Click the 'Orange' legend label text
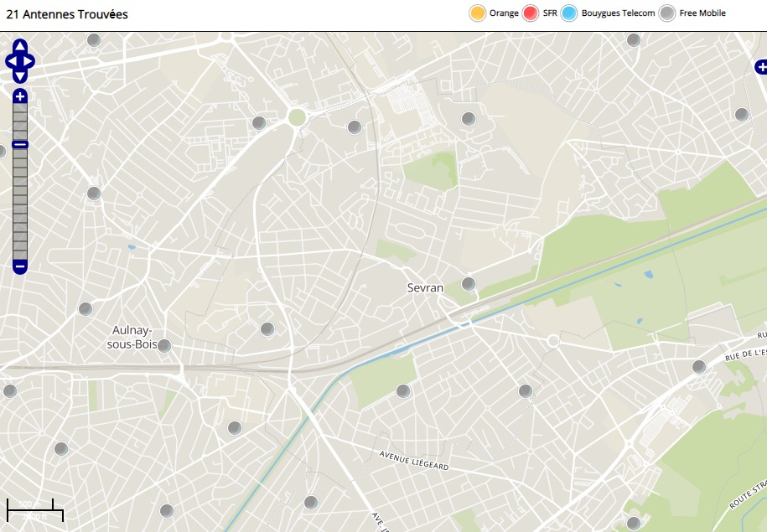767x532 pixels. tap(504, 13)
